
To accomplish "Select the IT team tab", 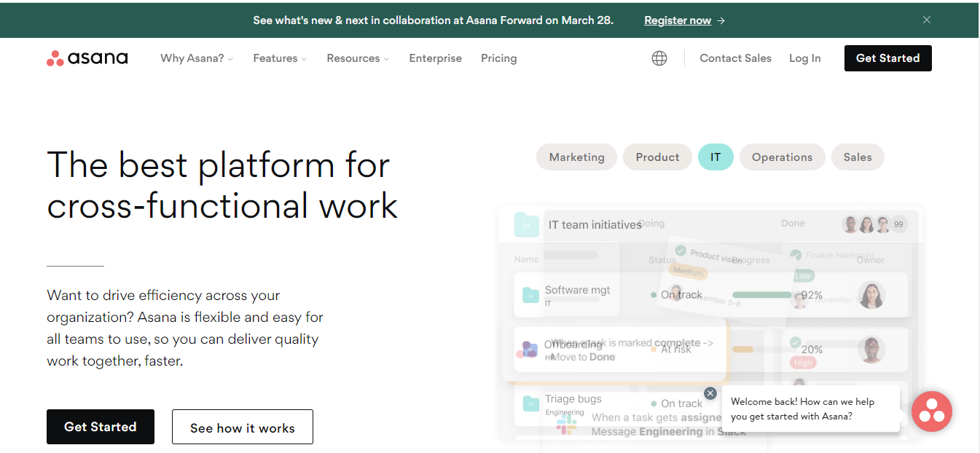I will [716, 157].
